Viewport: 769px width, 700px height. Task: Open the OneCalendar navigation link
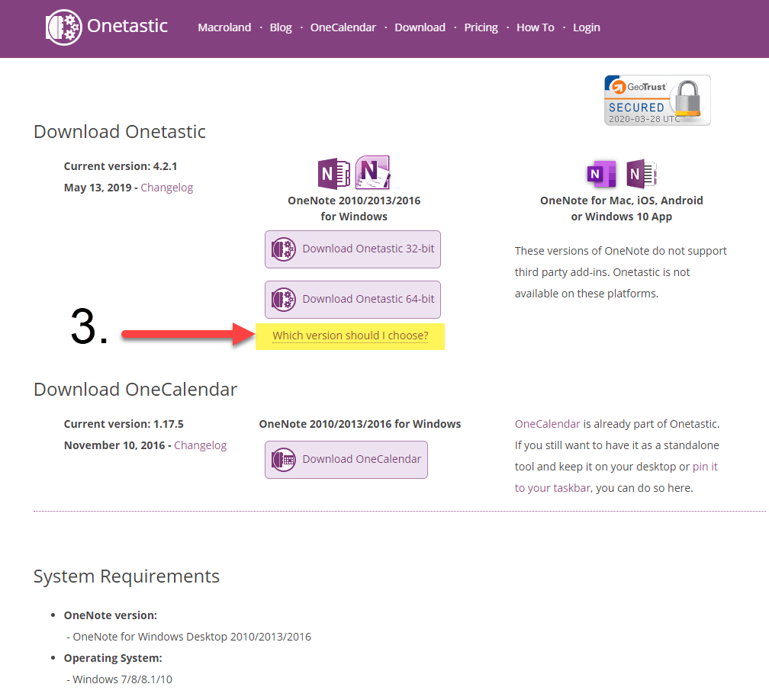click(x=343, y=27)
